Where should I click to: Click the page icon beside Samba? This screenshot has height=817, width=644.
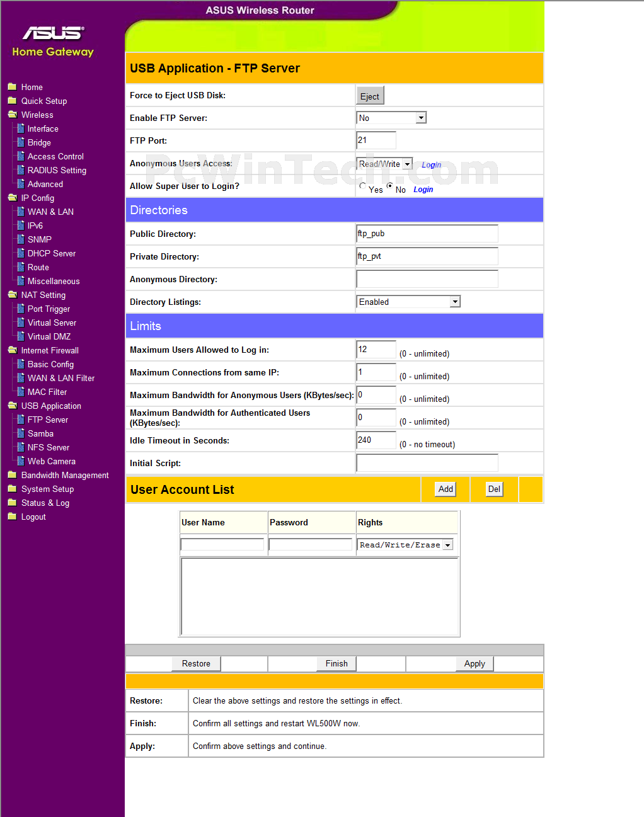pos(21,433)
